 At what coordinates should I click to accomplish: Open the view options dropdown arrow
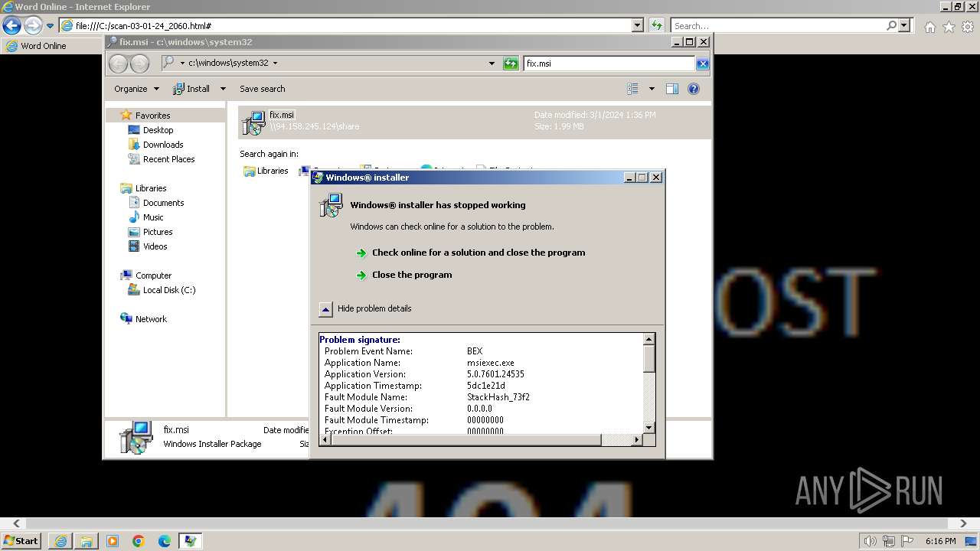click(652, 89)
